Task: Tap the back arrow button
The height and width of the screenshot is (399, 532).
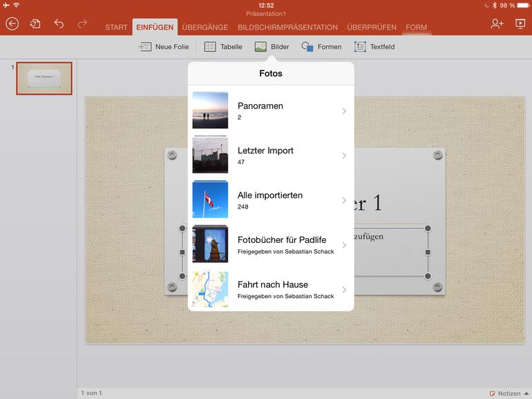Action: click(x=12, y=23)
